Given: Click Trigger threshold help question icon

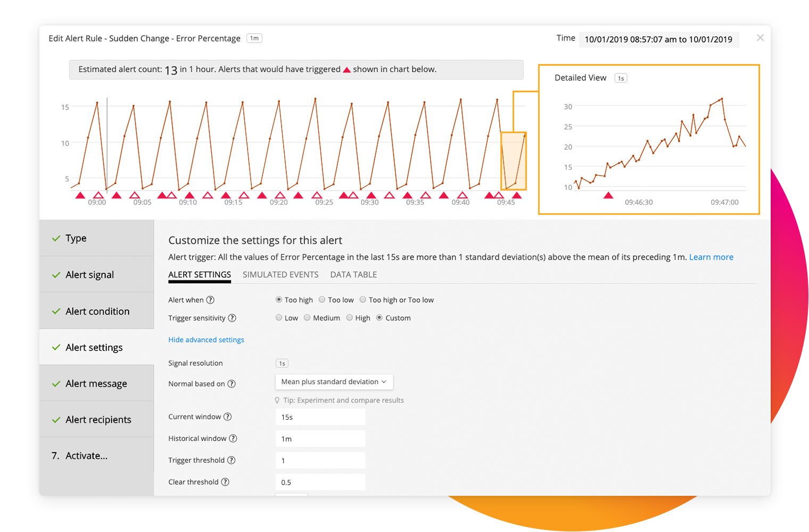Looking at the screenshot, I should point(231,461).
